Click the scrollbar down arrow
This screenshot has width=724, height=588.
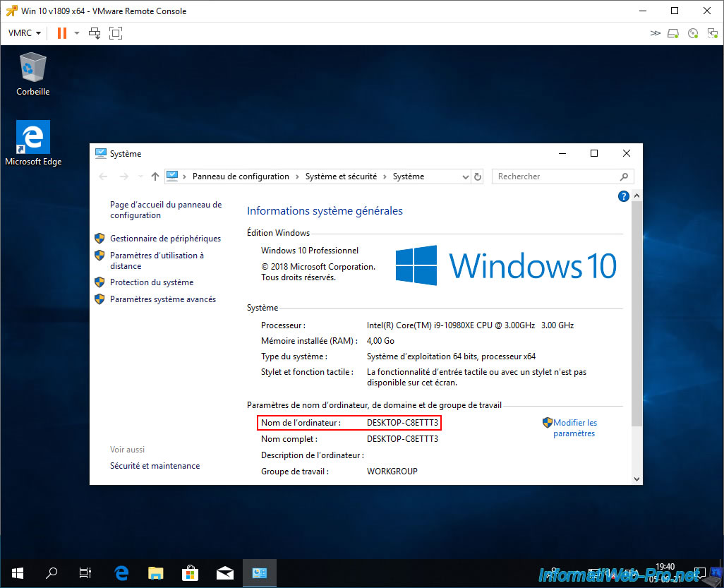pos(636,479)
